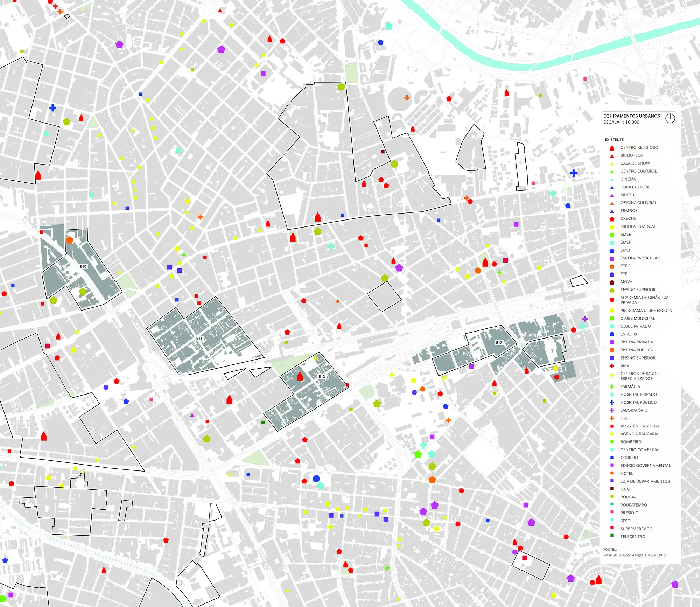Viewport: 700px width, 607px height.
Task: Click the cyan cross Hospital Privado symbol
Action: (x=612, y=395)
